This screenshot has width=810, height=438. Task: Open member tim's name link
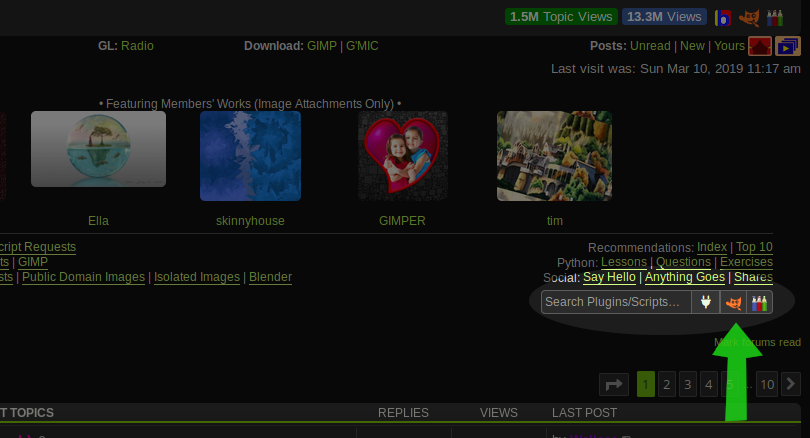click(x=555, y=221)
